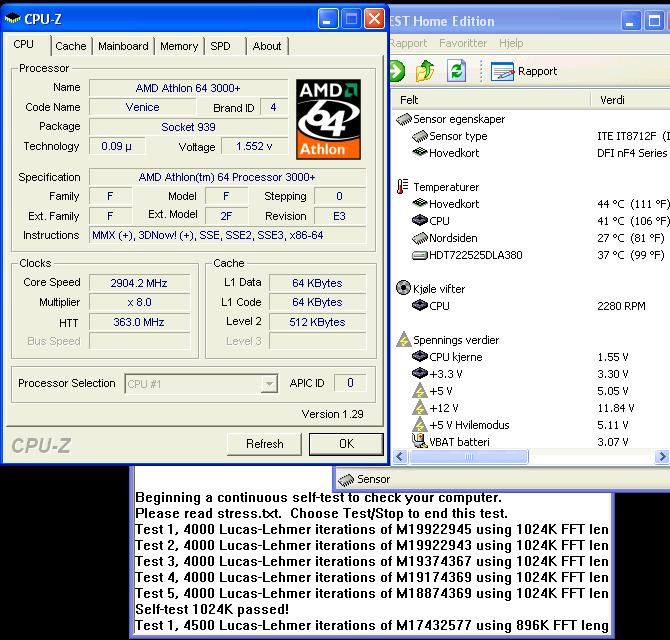
Task: Open the About tab in CPU-Z
Action: pos(267,46)
